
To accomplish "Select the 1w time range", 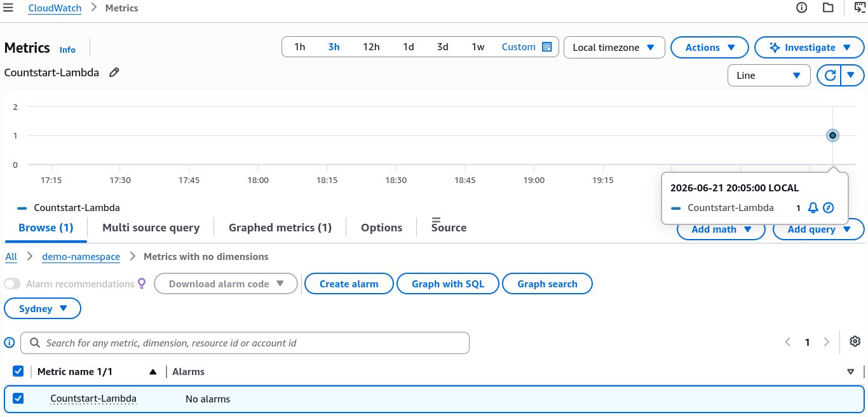I will [478, 47].
